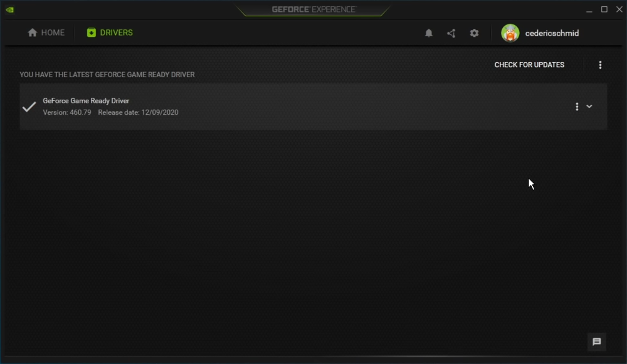Click the green Drivers tab icon

click(91, 33)
